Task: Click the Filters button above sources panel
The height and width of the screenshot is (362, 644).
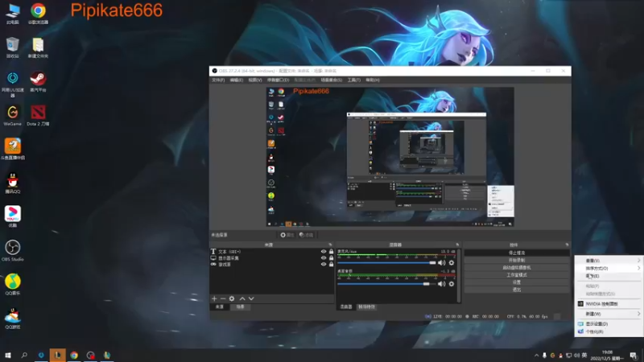Action: pyautogui.click(x=306, y=235)
